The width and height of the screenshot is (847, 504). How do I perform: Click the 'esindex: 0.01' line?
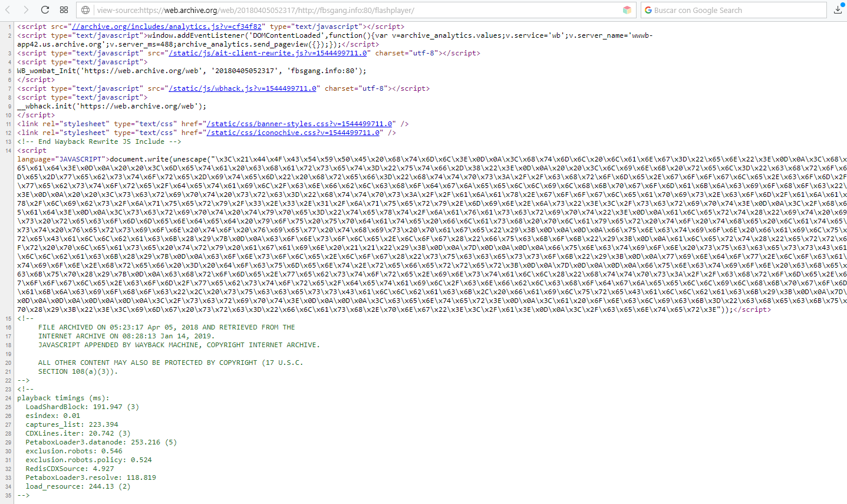pyautogui.click(x=53, y=416)
